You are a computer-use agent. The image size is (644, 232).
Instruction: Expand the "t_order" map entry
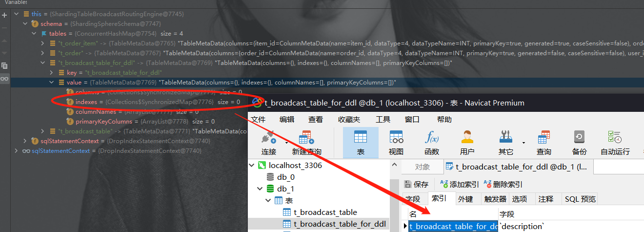pos(43,53)
